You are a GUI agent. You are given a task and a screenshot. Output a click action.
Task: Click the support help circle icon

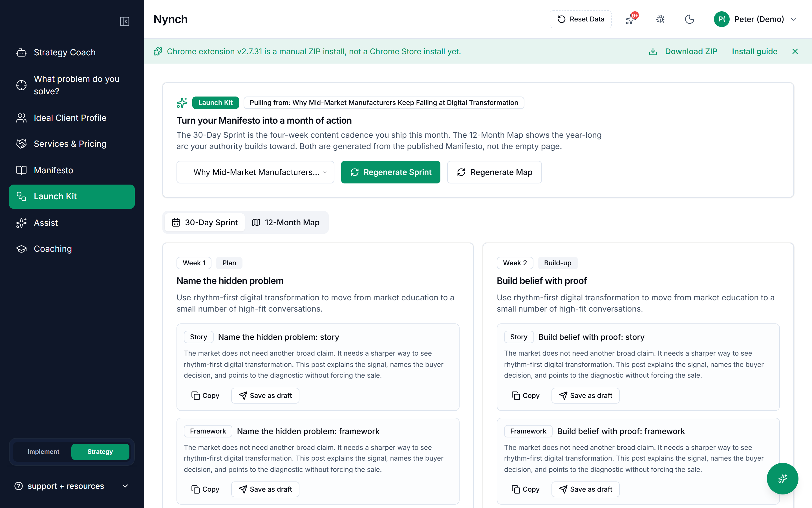[19, 486]
